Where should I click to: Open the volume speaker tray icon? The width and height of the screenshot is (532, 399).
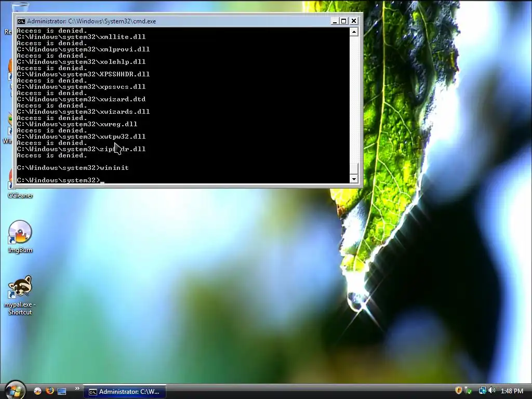[x=491, y=391]
